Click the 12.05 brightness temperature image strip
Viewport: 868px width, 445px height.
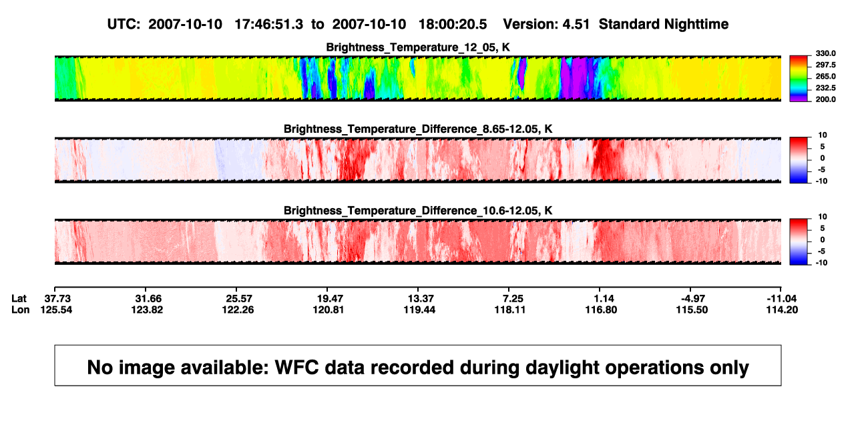coord(418,79)
